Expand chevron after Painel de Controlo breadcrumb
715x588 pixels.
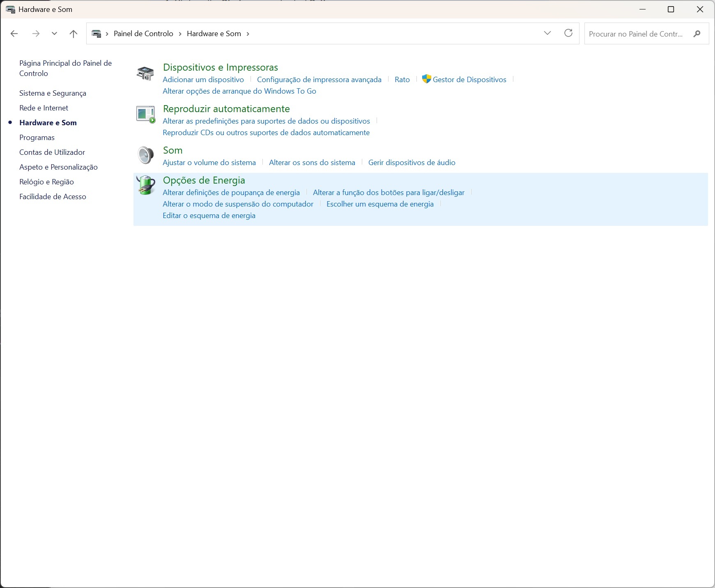pos(180,34)
